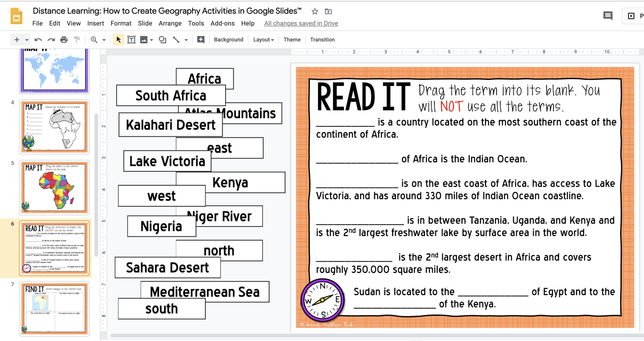Select slide 6 READ IT thumbnail
Screen dimensions: 644x341
tap(54, 248)
